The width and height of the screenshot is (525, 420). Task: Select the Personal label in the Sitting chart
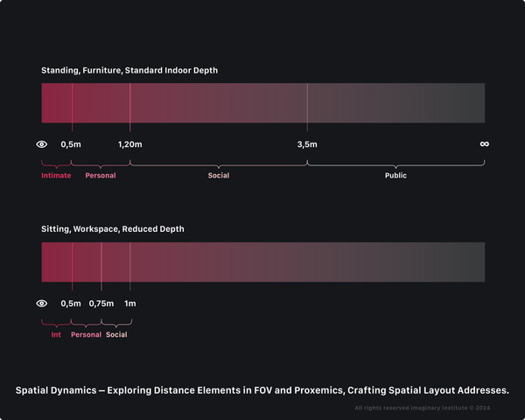click(x=86, y=335)
